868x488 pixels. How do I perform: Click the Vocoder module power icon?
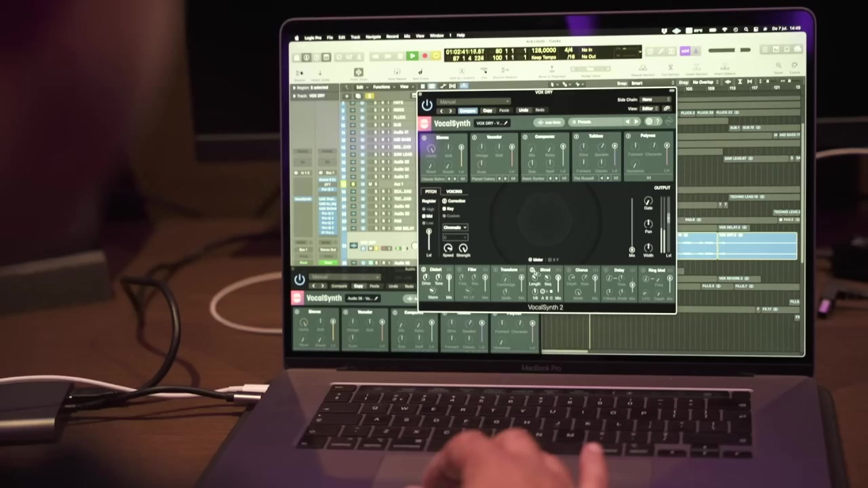point(474,138)
